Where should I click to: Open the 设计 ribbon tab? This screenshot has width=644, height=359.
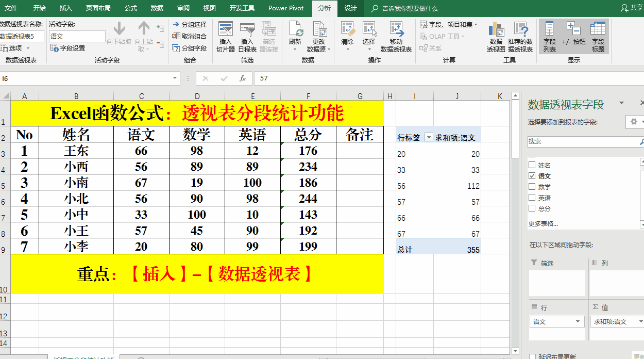[351, 8]
